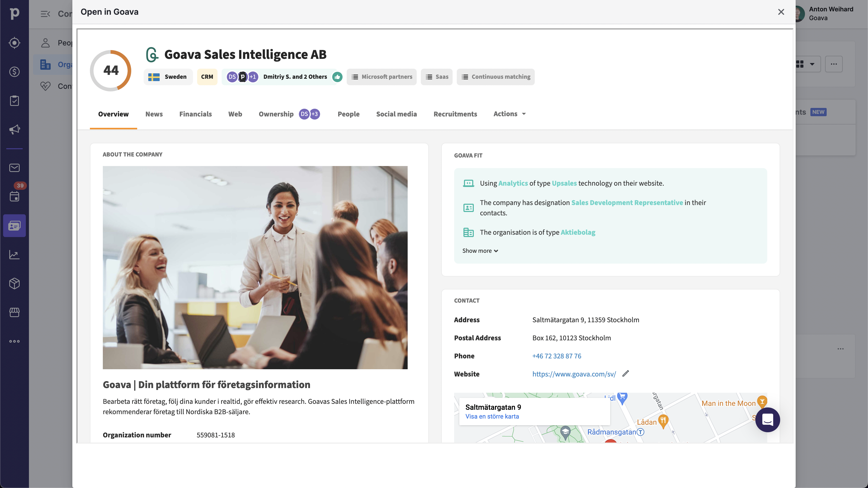Open the Continuous matching list tag
Viewport: 868px width, 488px height.
[x=495, y=77]
